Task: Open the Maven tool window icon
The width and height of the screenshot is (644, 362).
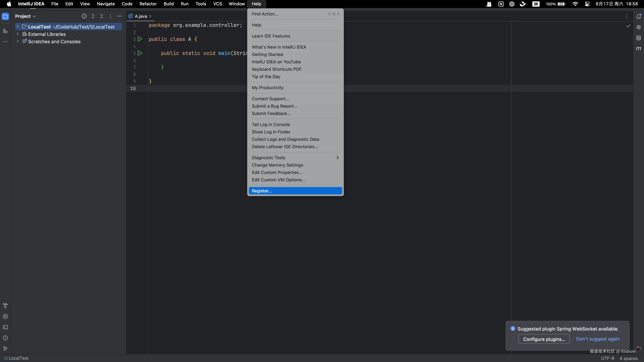Action: click(638, 48)
